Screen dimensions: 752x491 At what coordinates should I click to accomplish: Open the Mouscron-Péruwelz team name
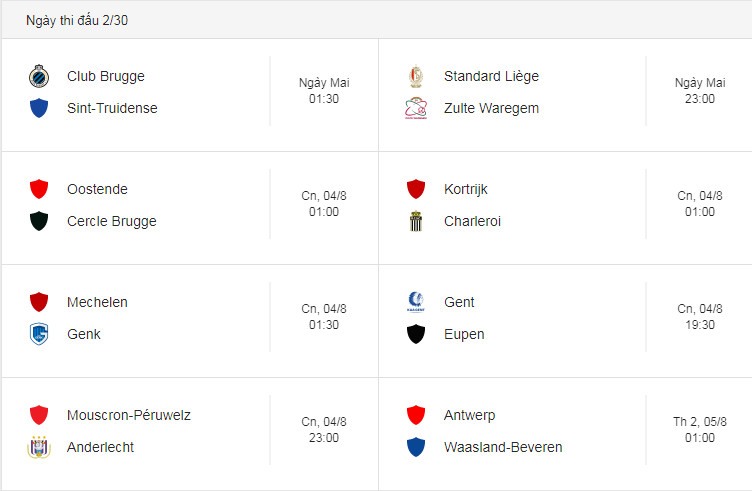point(129,415)
